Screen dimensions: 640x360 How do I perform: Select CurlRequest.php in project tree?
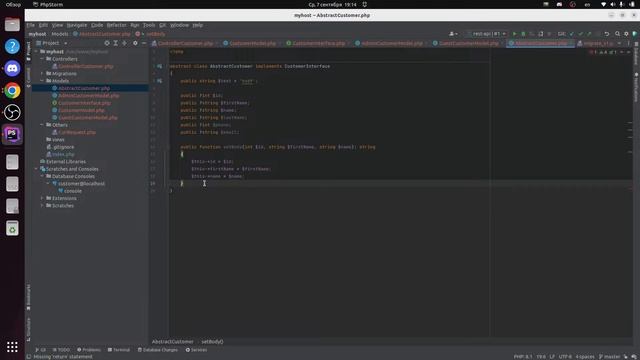click(77, 132)
